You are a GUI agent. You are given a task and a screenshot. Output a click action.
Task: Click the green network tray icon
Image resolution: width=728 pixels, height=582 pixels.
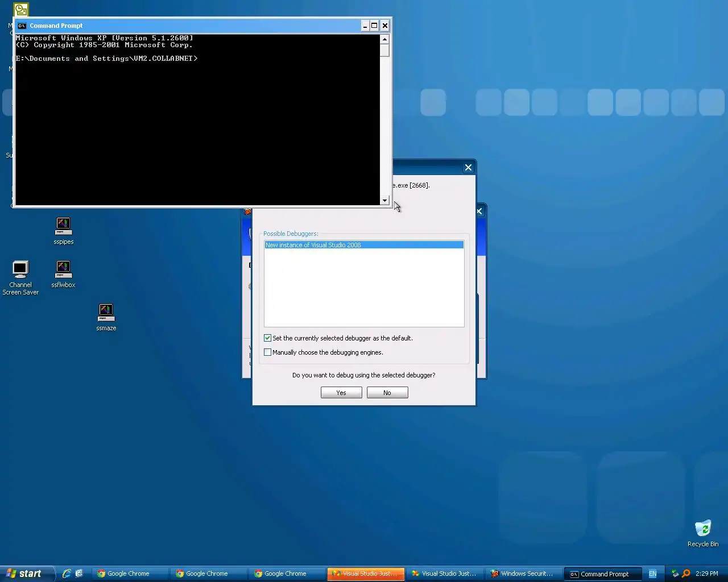click(x=675, y=573)
